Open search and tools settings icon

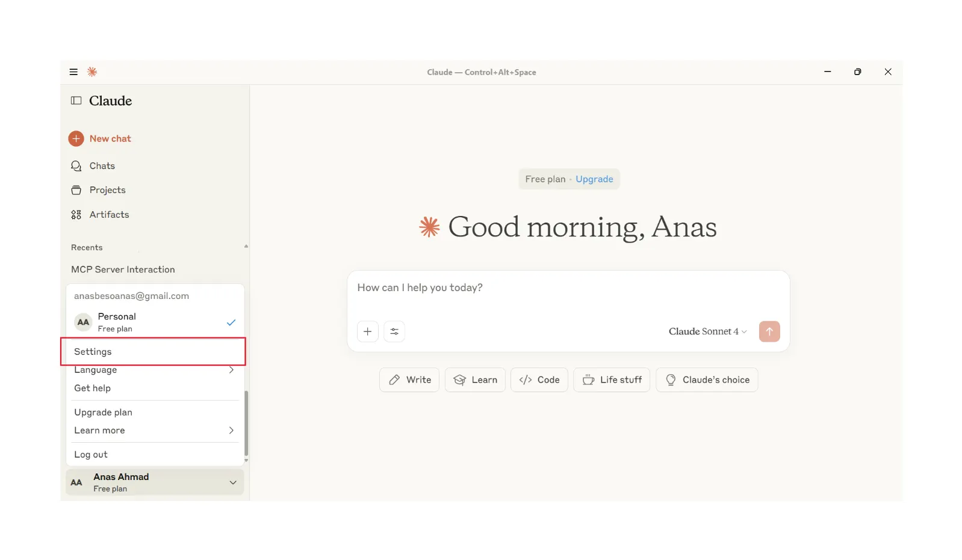point(394,331)
